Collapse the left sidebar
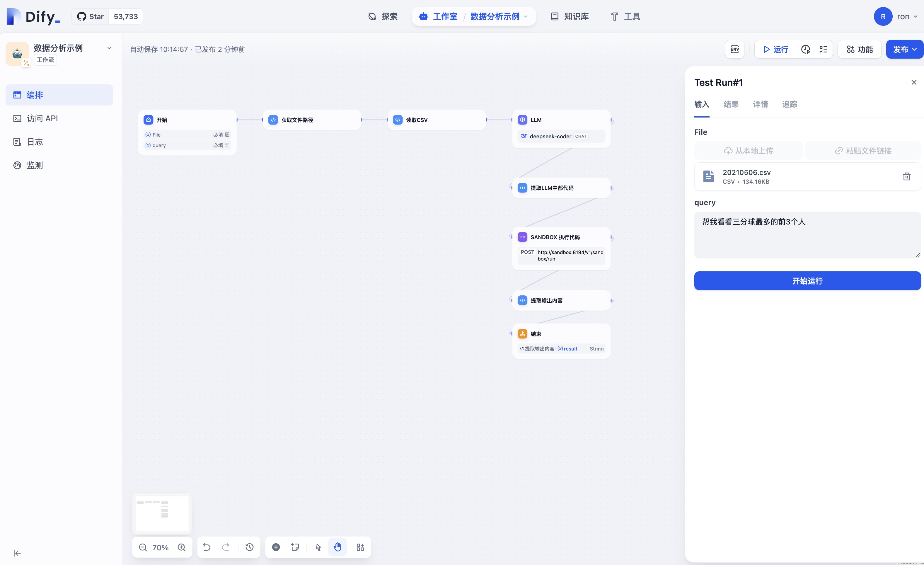Image resolution: width=924 pixels, height=565 pixels. 17,553
